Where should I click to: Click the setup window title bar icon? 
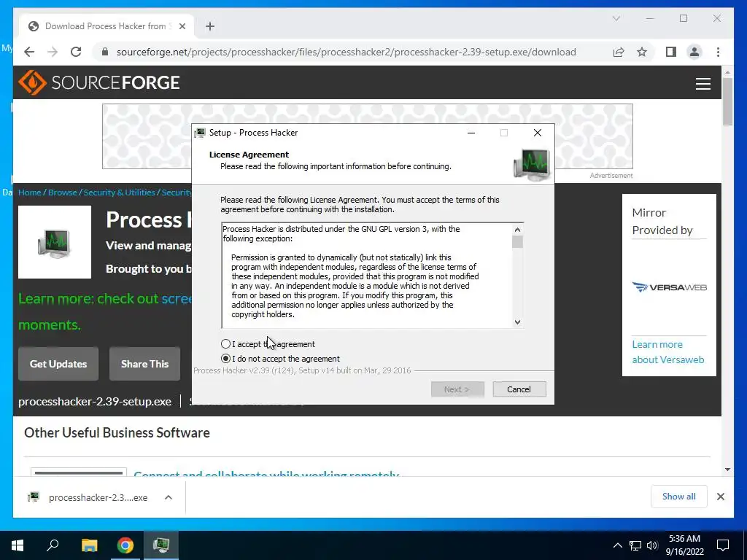pos(200,133)
